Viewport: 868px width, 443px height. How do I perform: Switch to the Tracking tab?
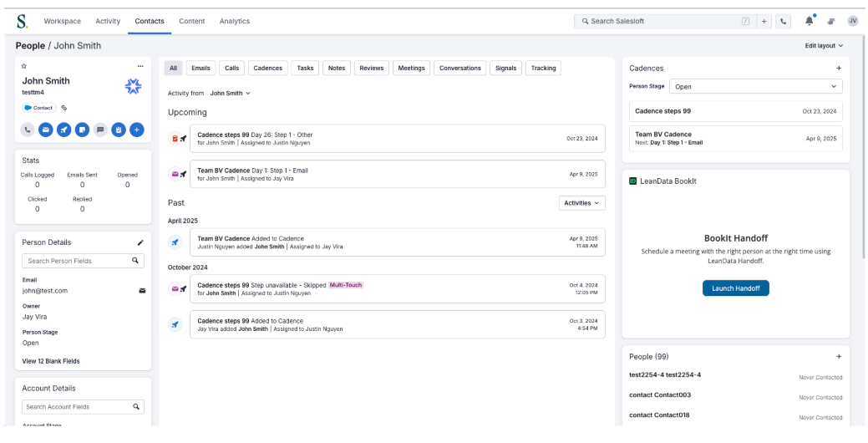(x=544, y=68)
